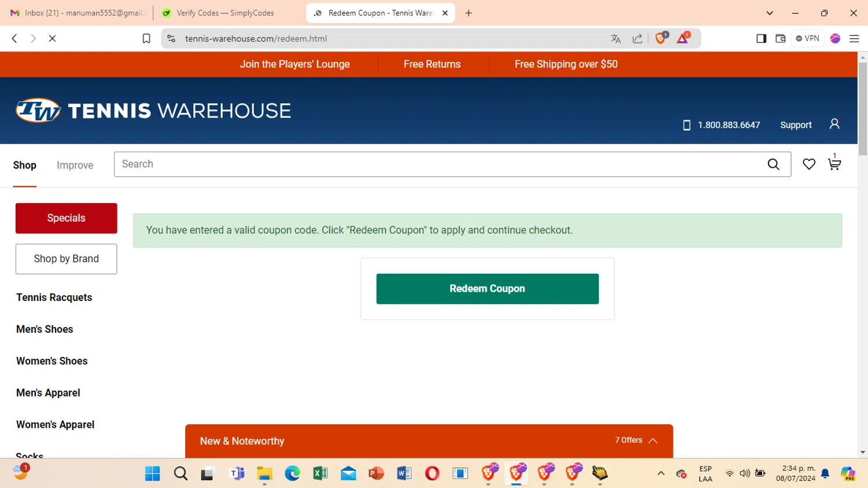
Task: Open File Explorer from the taskbar
Action: 264,474
